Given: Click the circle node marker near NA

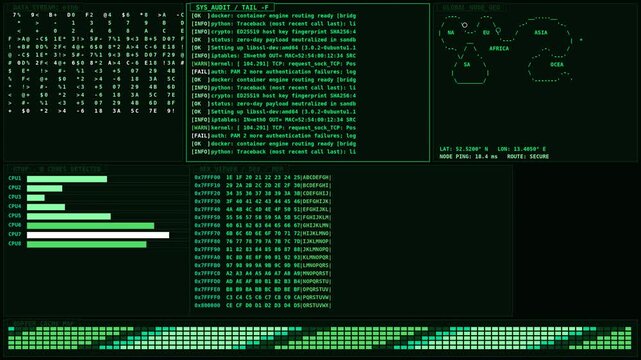Looking at the screenshot, I should [x=464, y=25].
